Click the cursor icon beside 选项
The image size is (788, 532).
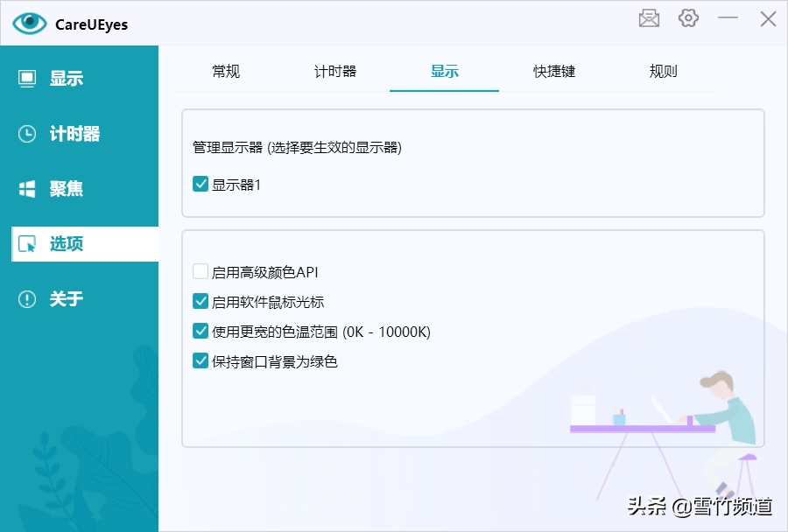[x=27, y=244]
